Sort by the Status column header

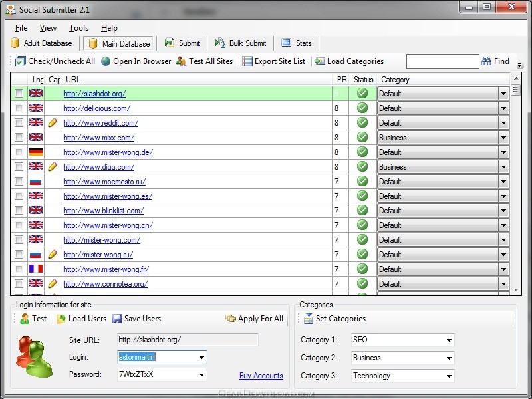(363, 80)
